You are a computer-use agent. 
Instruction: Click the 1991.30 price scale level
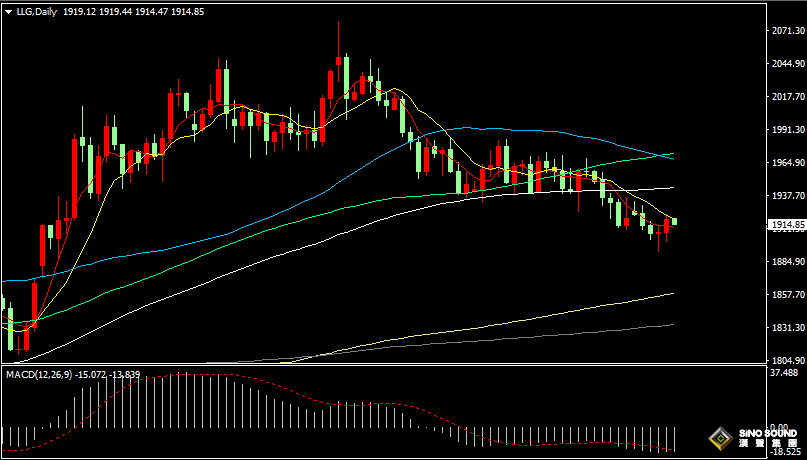(787, 130)
